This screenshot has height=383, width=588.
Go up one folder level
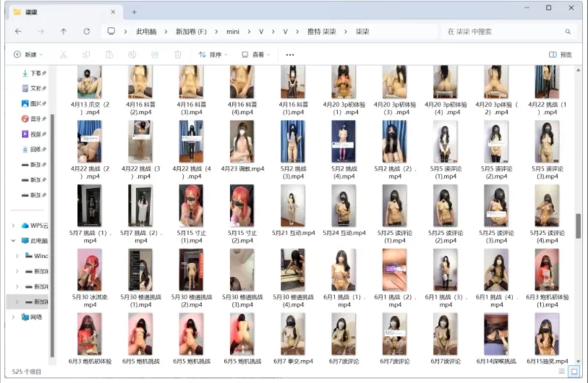pyautogui.click(x=63, y=32)
